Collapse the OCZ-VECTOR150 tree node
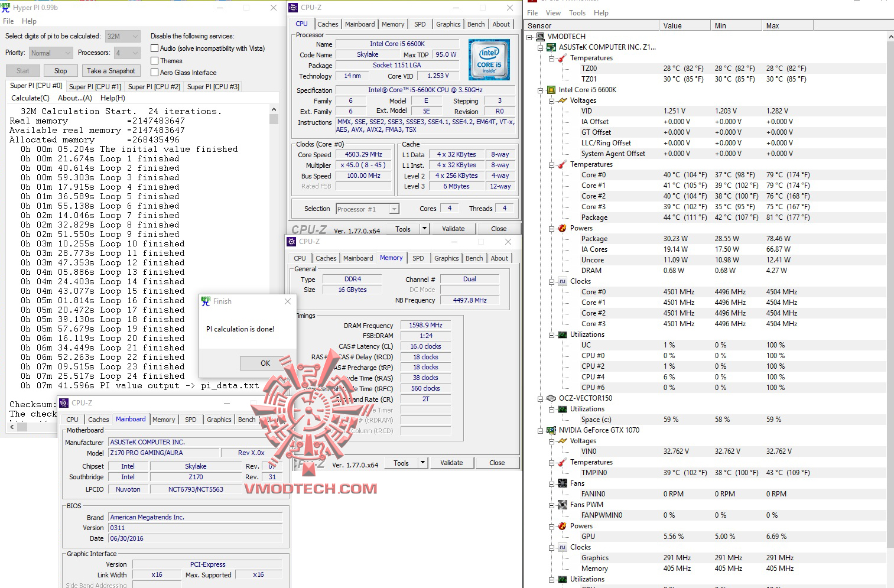Image resolution: width=894 pixels, height=588 pixels. point(539,398)
